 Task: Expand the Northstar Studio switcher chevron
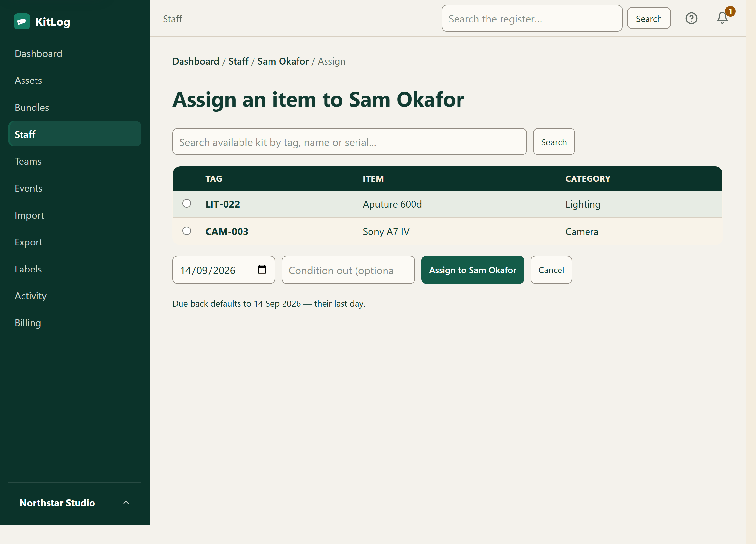click(x=126, y=503)
